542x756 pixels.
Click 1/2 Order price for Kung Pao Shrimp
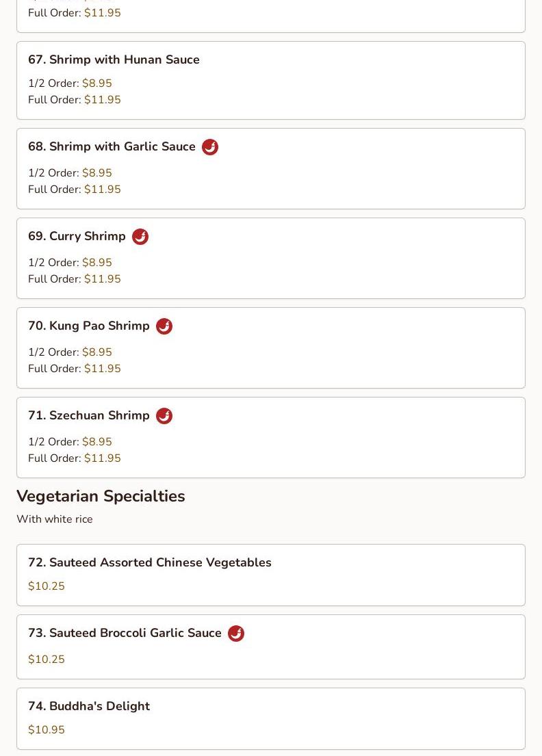pyautogui.click(x=96, y=352)
